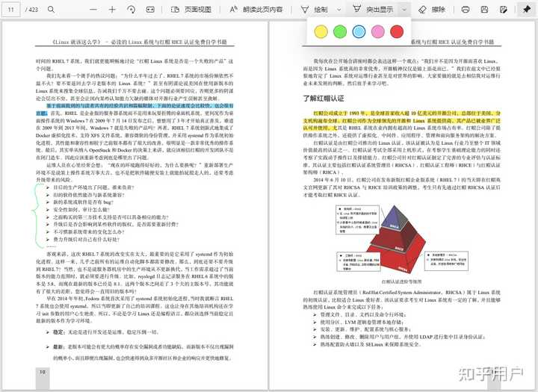Choose the yellow highlight color
Viewport: 538px width, 392px height.
(321, 31)
